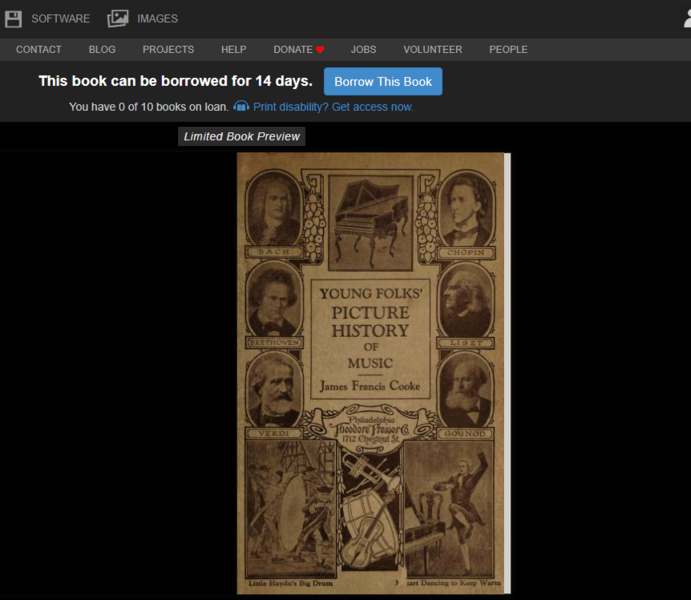Open the Images section label
The image size is (691, 600).
click(157, 19)
